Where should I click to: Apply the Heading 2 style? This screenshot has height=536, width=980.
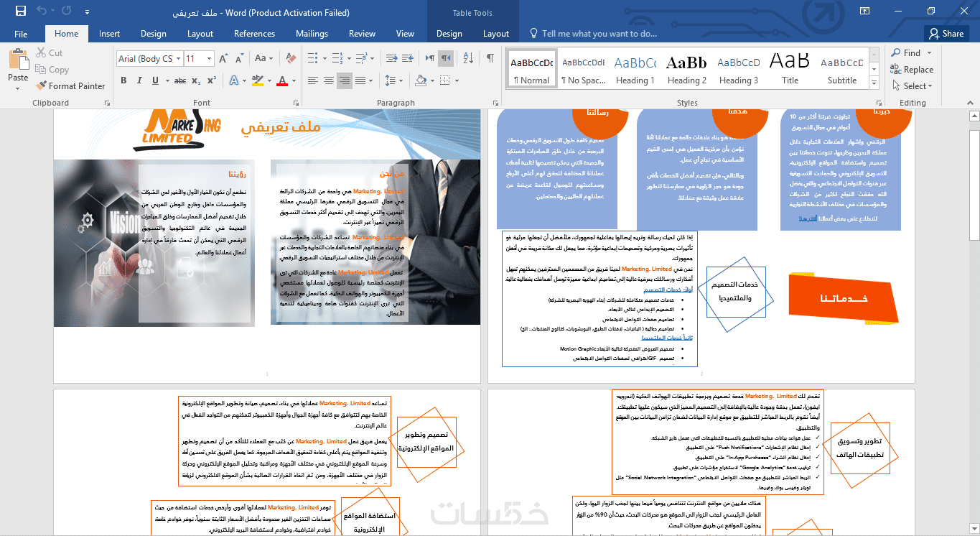(x=687, y=70)
